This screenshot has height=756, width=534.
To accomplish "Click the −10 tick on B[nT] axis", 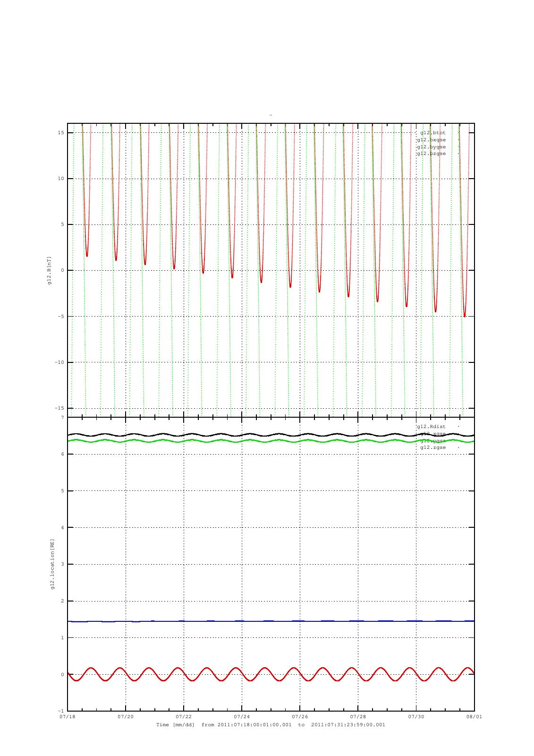I will coord(59,362).
